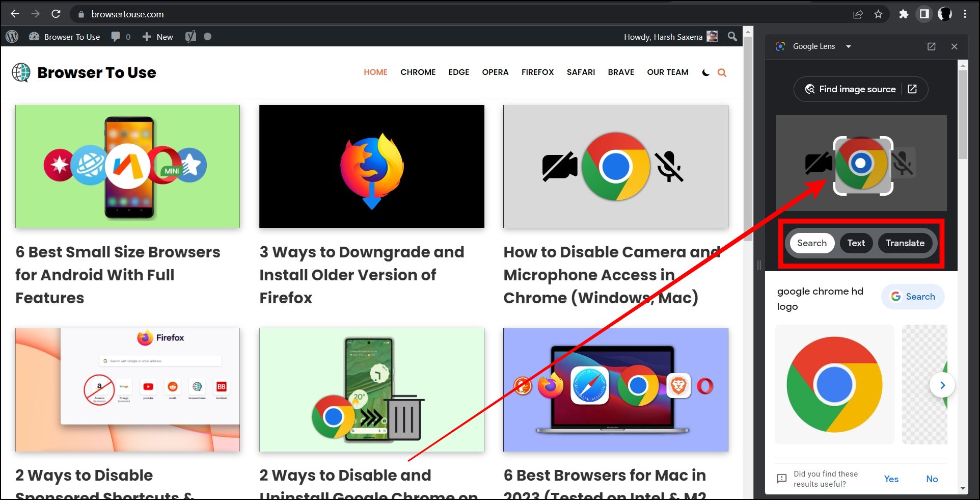This screenshot has height=500, width=980.
Task: Open Google Lens in a new tab icon
Action: 931,46
